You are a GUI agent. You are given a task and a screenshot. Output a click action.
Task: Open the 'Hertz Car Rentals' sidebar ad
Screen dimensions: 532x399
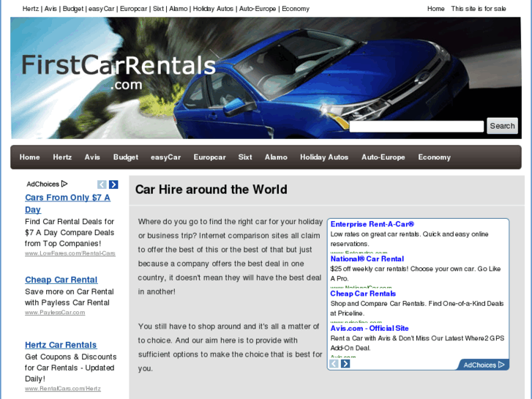[x=61, y=345]
